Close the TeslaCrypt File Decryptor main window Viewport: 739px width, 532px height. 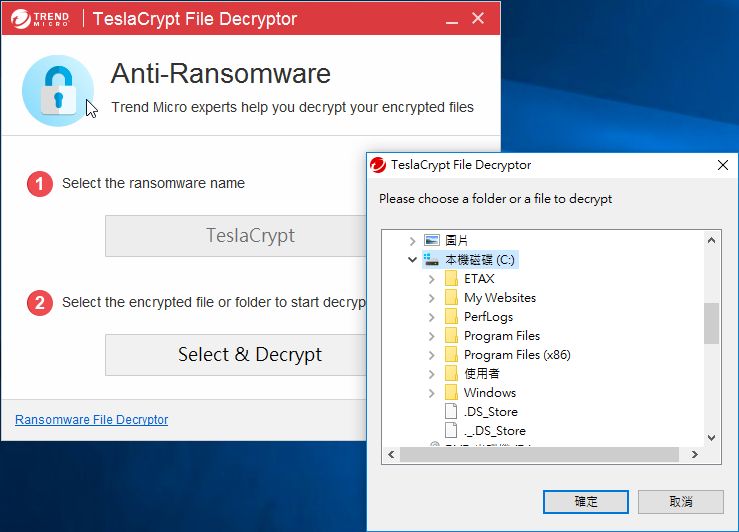tap(478, 18)
